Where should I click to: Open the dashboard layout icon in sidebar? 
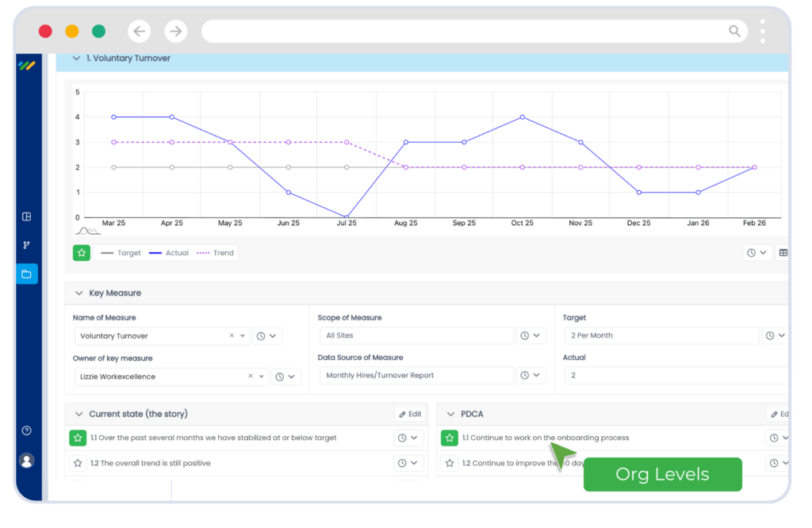[x=26, y=216]
